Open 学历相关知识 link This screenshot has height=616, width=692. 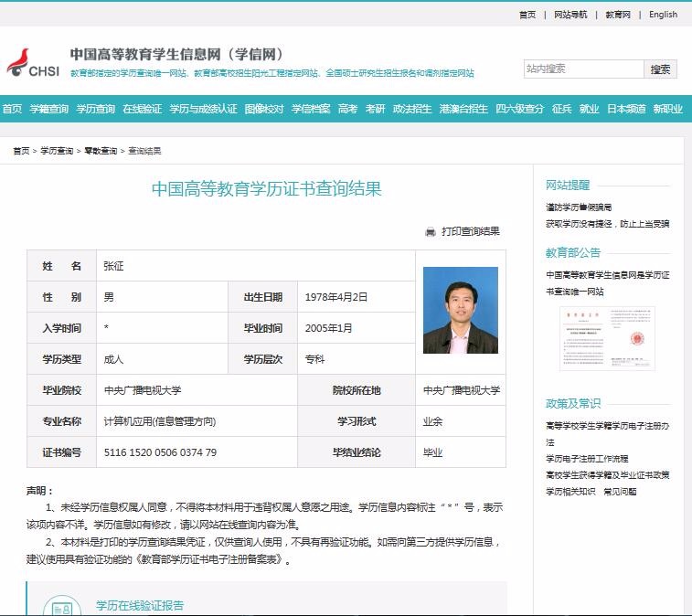(x=570, y=492)
